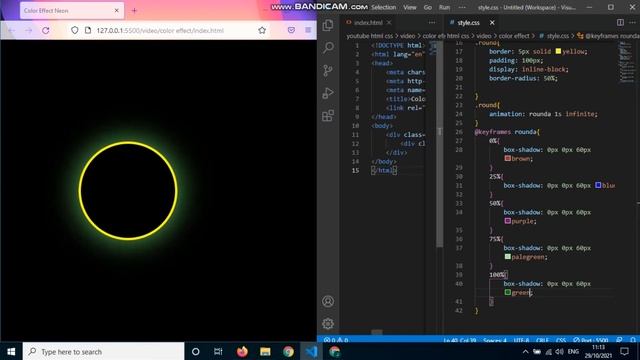Reload the page in Firefox
640x360 pixels.
(46, 31)
